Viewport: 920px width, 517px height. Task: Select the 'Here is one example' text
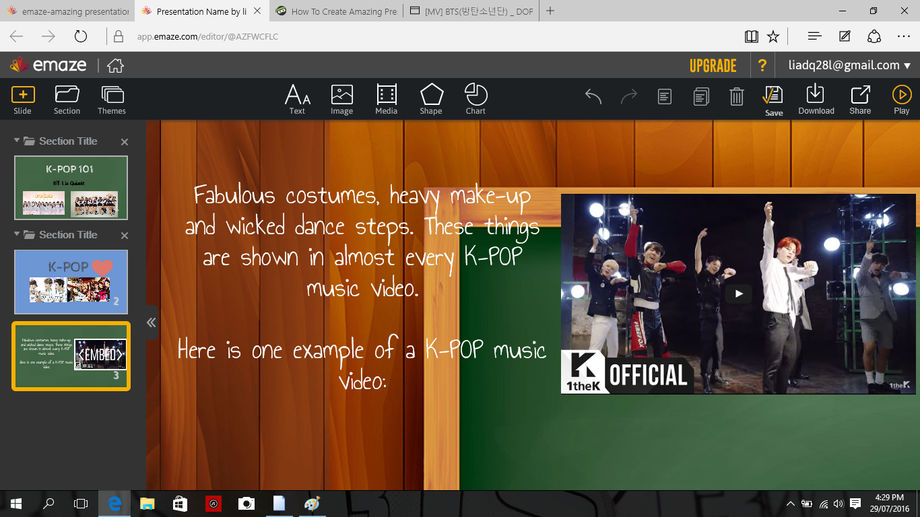[362, 364]
